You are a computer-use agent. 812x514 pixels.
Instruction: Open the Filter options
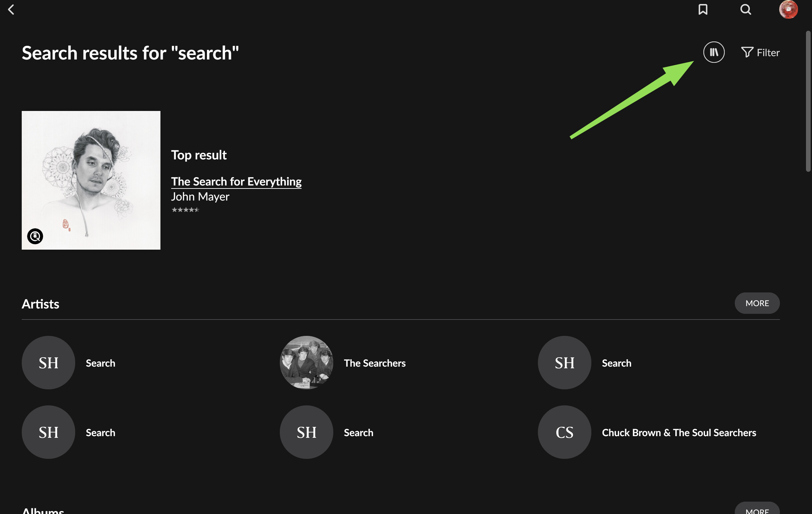pos(760,52)
